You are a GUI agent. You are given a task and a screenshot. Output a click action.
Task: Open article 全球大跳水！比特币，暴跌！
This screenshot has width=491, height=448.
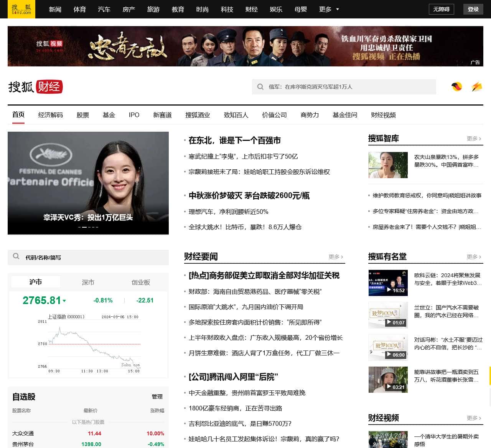pyautogui.click(x=245, y=227)
